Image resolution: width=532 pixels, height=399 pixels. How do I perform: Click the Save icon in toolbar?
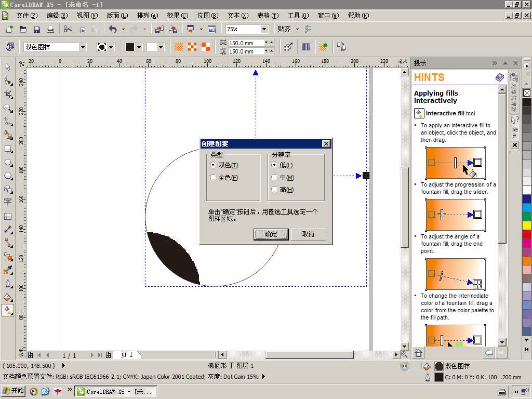pyautogui.click(x=37, y=30)
